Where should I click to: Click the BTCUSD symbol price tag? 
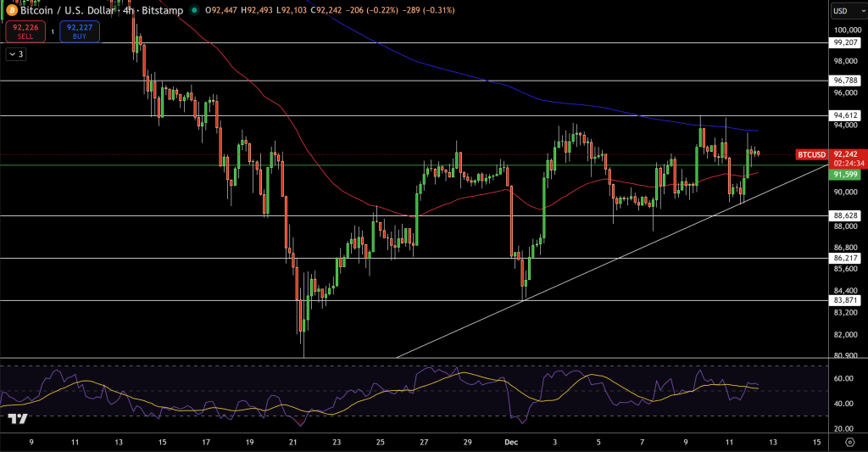coord(811,154)
